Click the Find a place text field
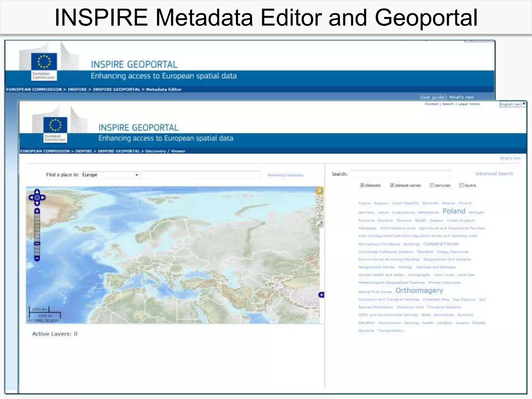The height and width of the screenshot is (399, 532). tap(201, 175)
